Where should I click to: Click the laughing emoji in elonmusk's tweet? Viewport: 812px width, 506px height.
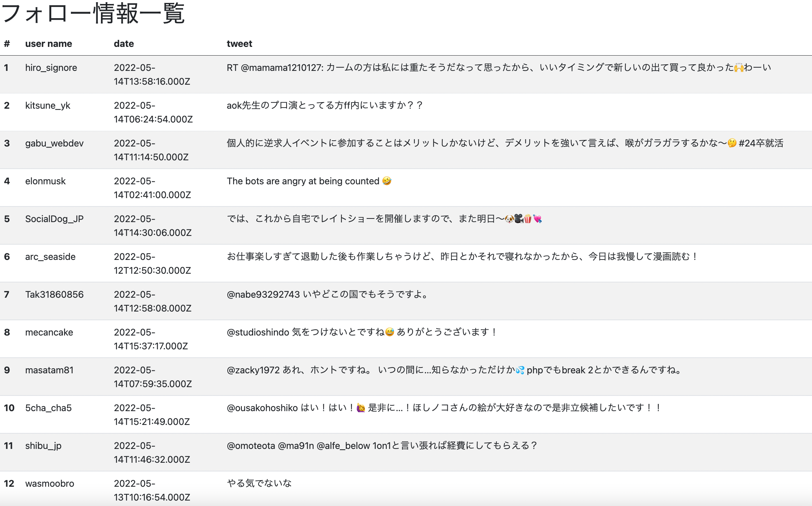[387, 181]
